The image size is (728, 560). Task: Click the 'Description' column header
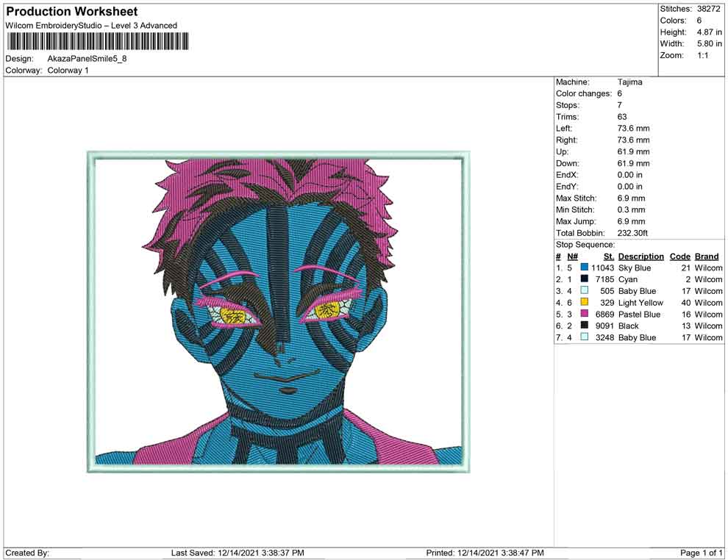tap(641, 256)
